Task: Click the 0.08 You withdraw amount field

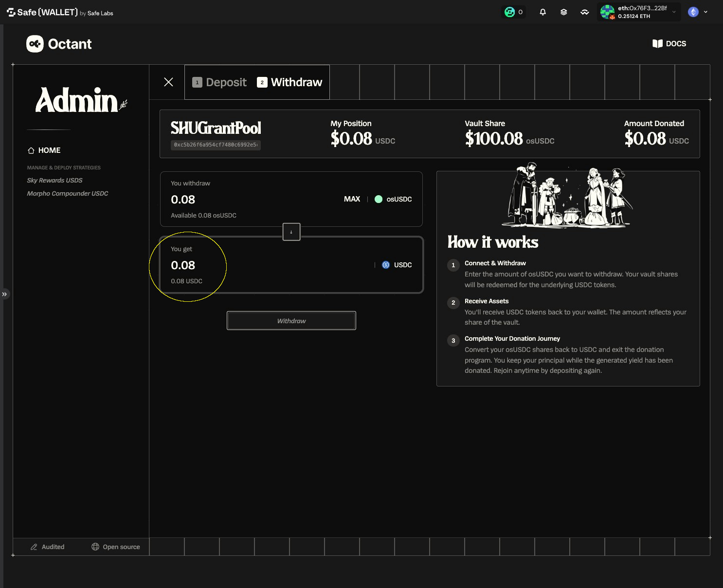Action: [x=183, y=200]
